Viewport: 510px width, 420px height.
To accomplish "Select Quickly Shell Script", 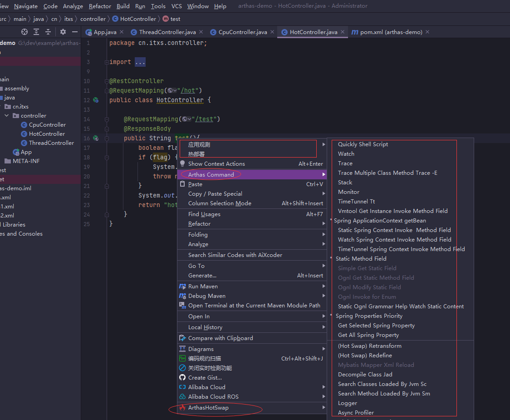I will coord(363,144).
